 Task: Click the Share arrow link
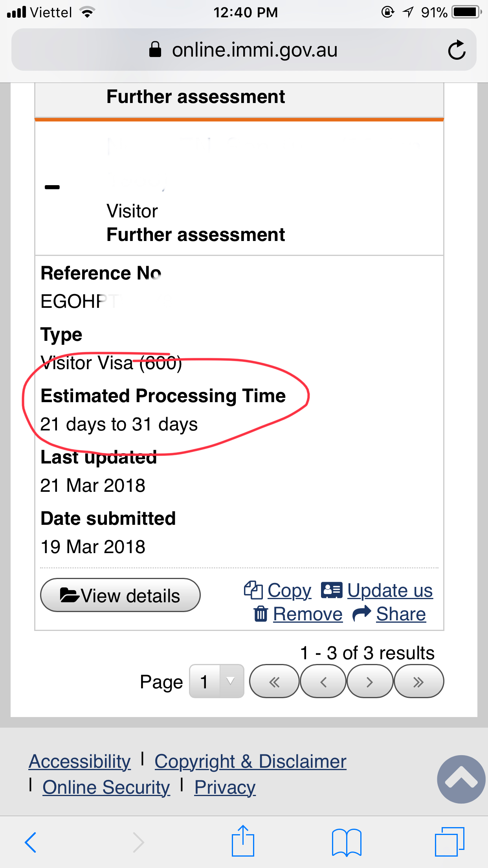click(389, 614)
